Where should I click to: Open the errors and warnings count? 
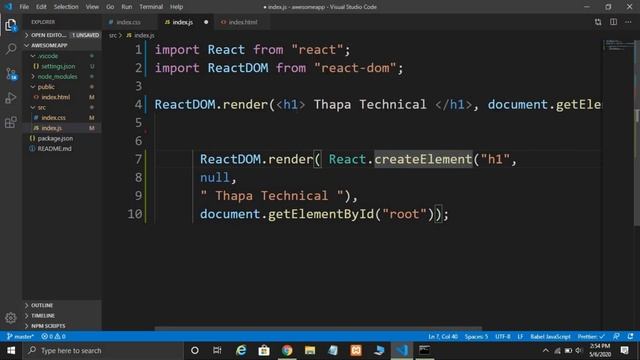53,336
